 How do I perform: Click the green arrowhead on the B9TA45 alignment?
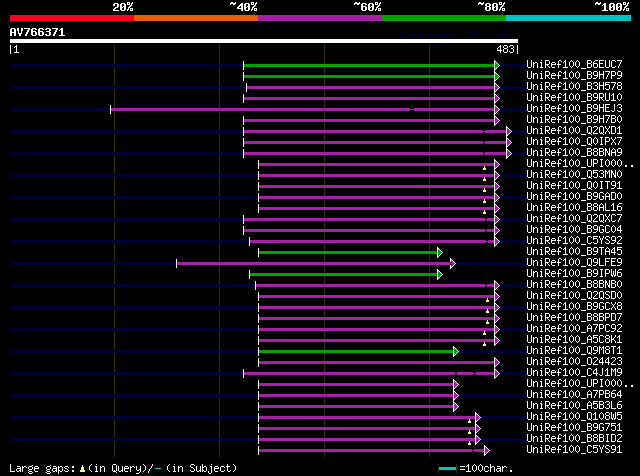point(440,253)
